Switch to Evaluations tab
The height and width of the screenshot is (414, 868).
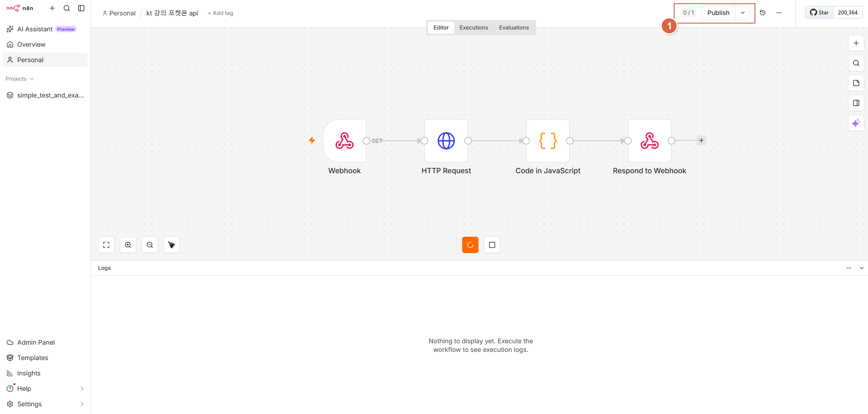click(x=514, y=28)
